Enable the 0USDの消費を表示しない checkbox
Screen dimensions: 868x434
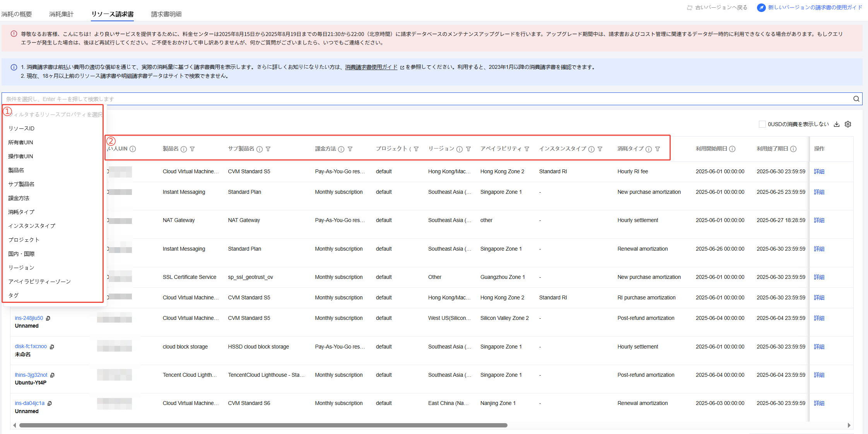(x=762, y=124)
